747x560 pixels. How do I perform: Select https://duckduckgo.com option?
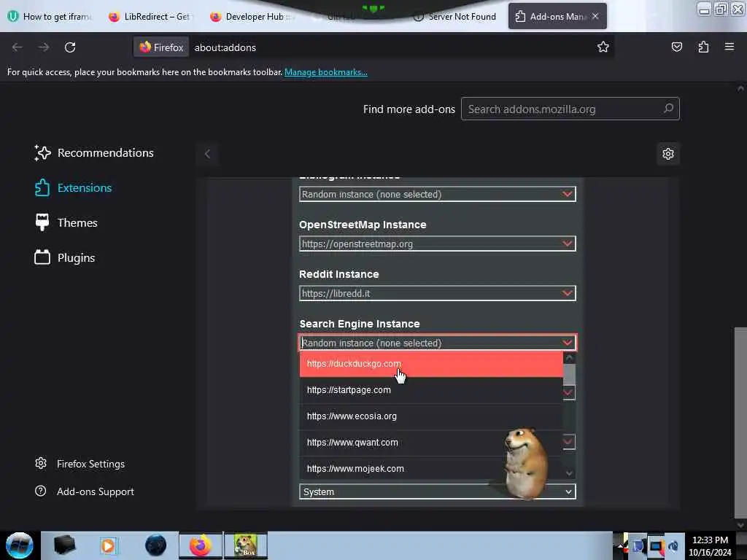coord(431,364)
